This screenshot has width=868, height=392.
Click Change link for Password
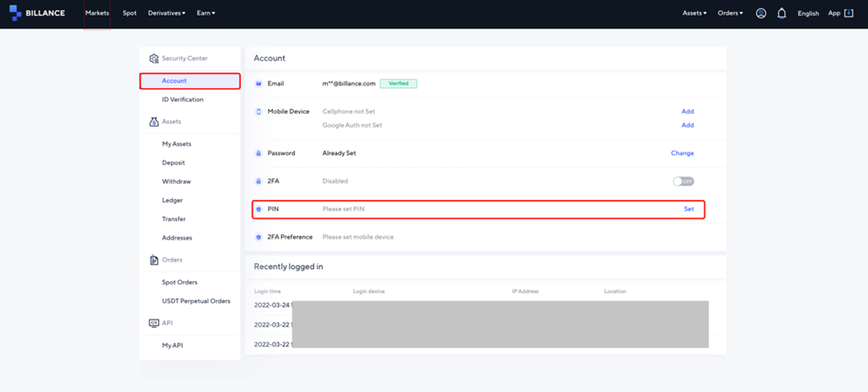tap(682, 153)
